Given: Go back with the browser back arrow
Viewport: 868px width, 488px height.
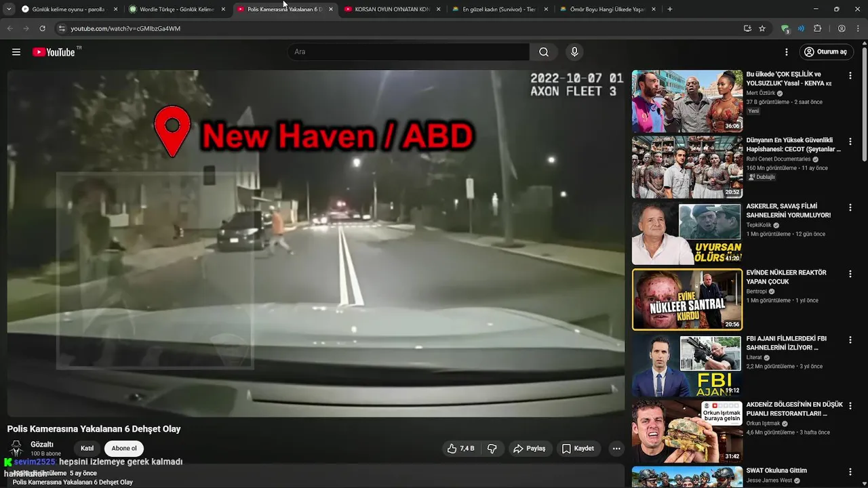Looking at the screenshot, I should [x=9, y=28].
